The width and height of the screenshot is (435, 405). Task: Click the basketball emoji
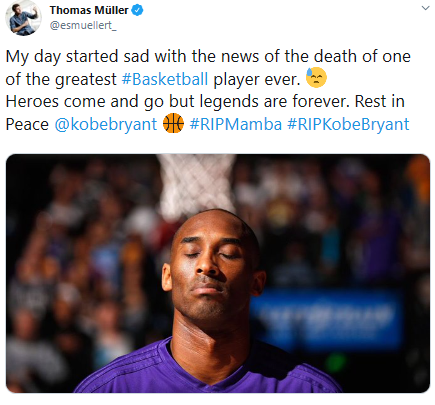point(173,123)
